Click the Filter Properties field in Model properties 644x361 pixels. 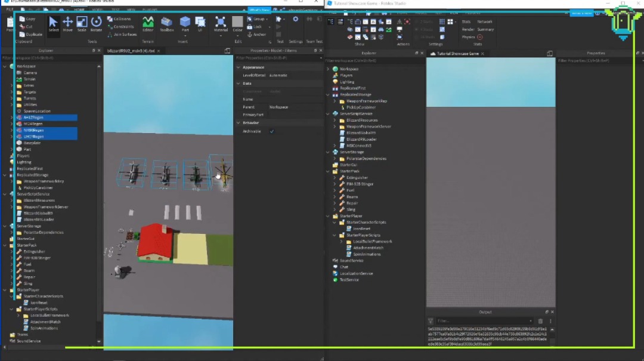[278, 58]
